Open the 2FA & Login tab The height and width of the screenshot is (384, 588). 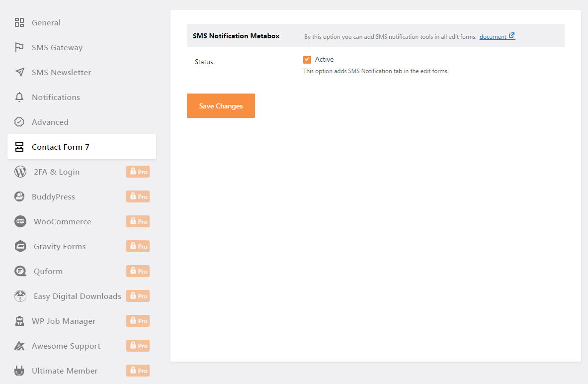point(56,172)
